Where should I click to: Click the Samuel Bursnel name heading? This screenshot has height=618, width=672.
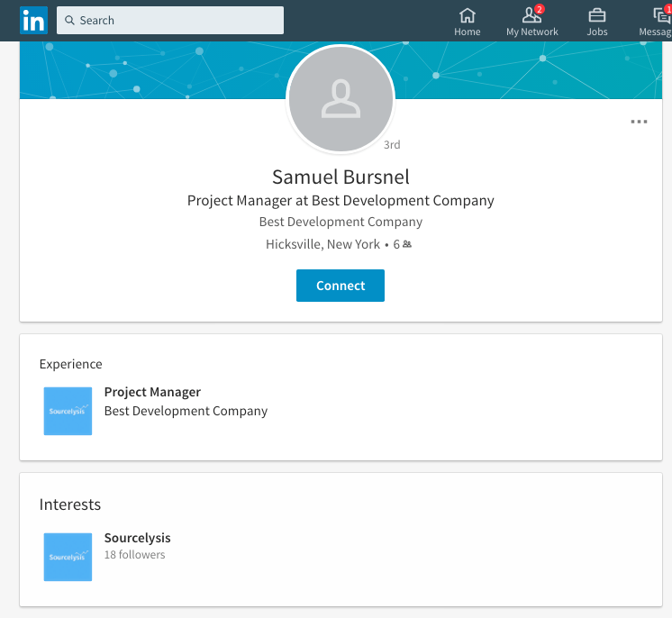click(341, 176)
